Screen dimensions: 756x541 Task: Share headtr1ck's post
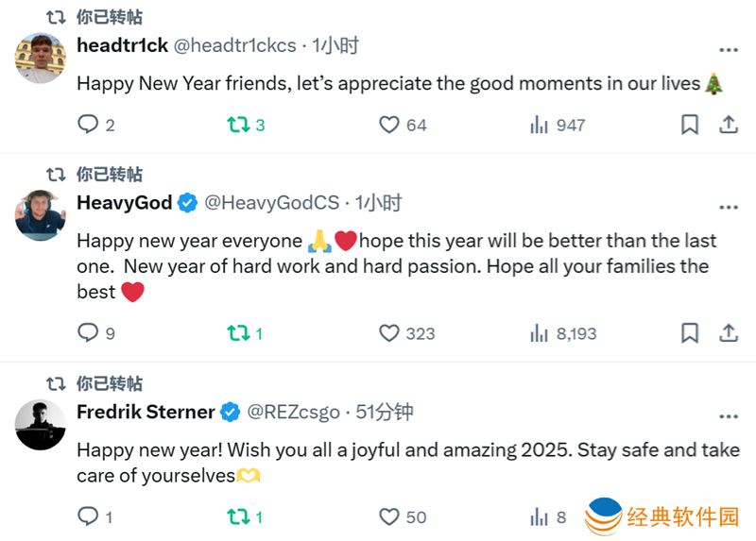tap(729, 125)
